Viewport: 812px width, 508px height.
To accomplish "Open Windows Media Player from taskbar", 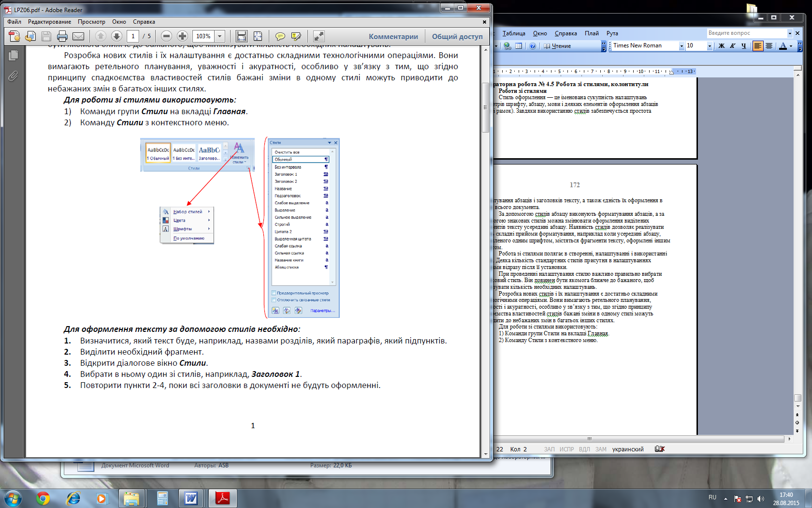I will point(101,498).
